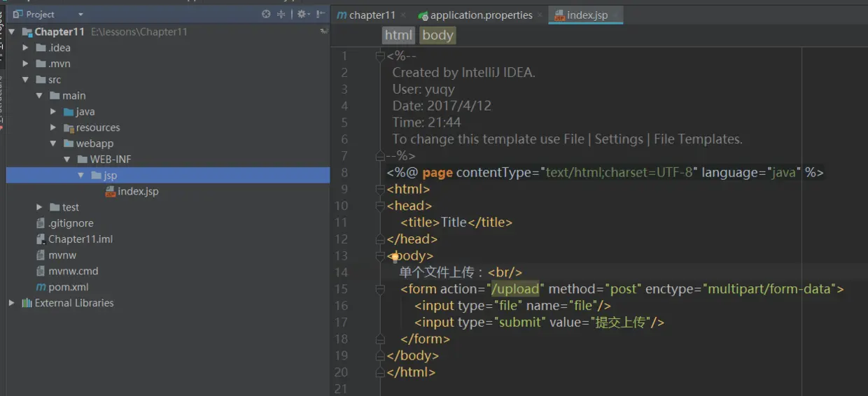868x396 pixels.
Task: Click the External Libraries bars icon
Action: pyautogui.click(x=27, y=303)
